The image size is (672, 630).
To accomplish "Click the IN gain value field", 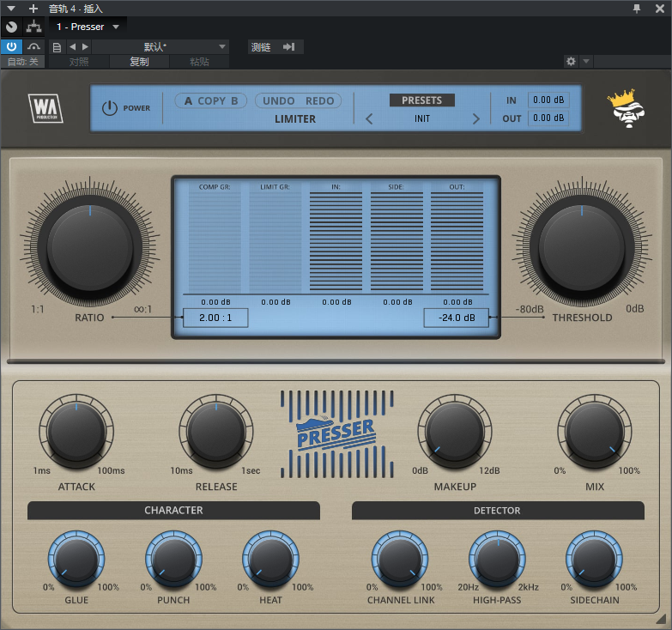I will (548, 100).
